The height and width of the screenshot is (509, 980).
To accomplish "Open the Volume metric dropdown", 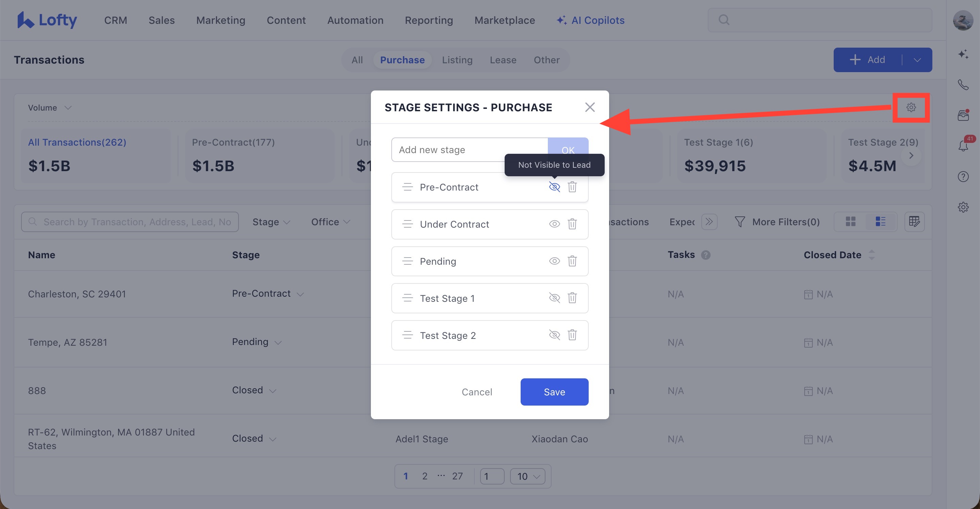I will click(x=49, y=108).
